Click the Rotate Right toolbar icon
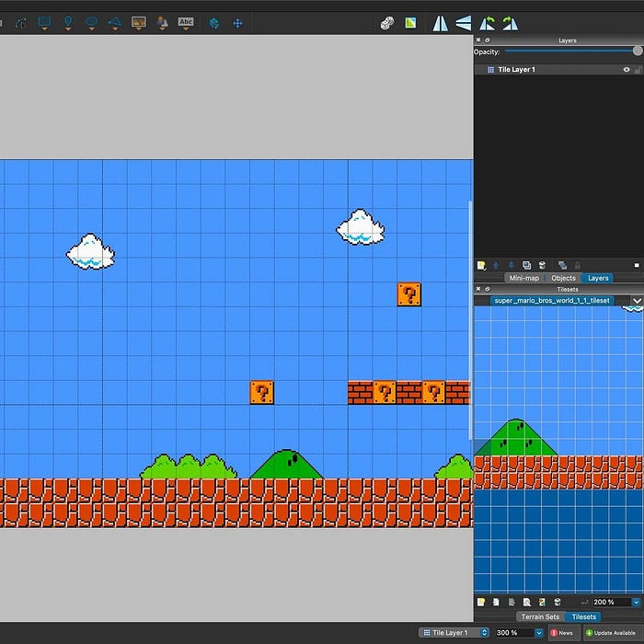This screenshot has width=644, height=644. (511, 23)
